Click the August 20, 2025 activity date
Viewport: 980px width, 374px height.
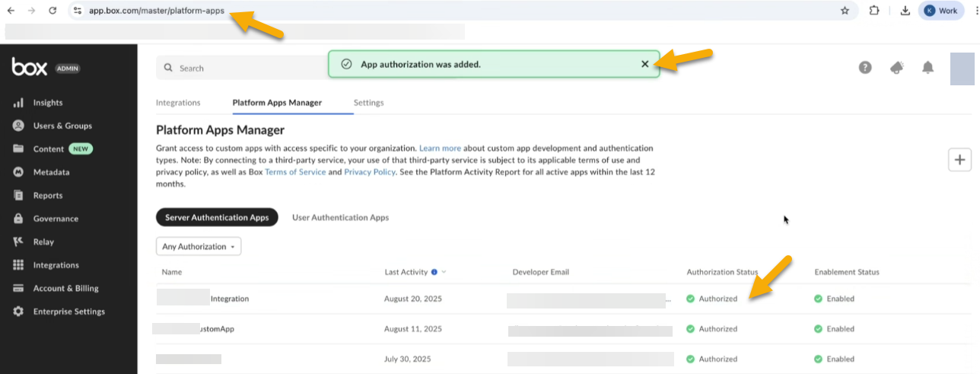pyautogui.click(x=413, y=299)
